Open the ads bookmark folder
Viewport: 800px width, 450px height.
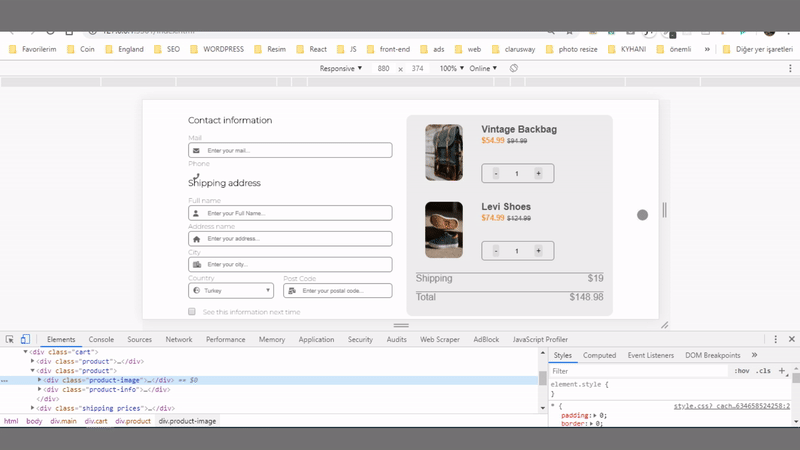(x=432, y=49)
